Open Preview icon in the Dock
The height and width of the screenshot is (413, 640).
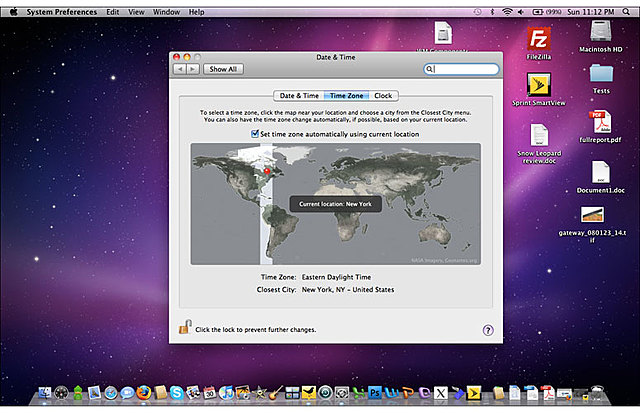coord(193,393)
